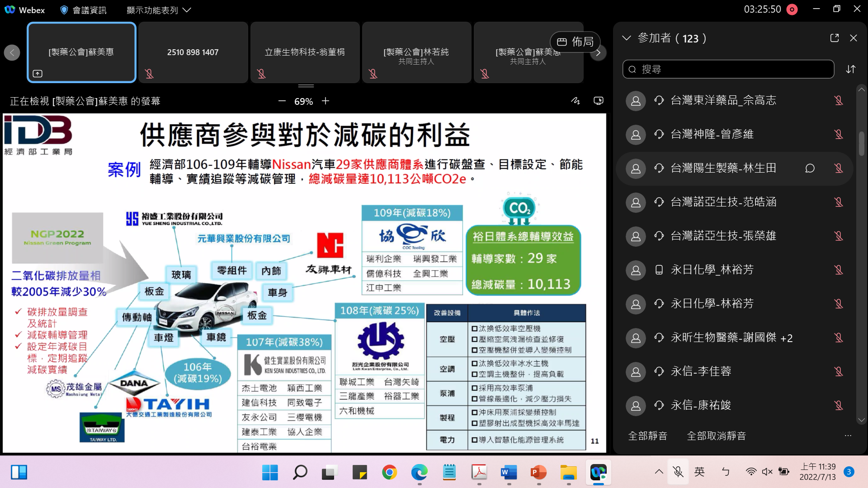Screen dimensions: 868x488
Task: Open Webex app in taskbar
Action: [x=599, y=473]
